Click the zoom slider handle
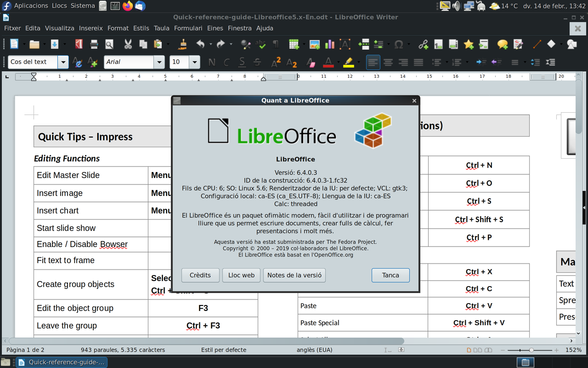 coord(531,350)
